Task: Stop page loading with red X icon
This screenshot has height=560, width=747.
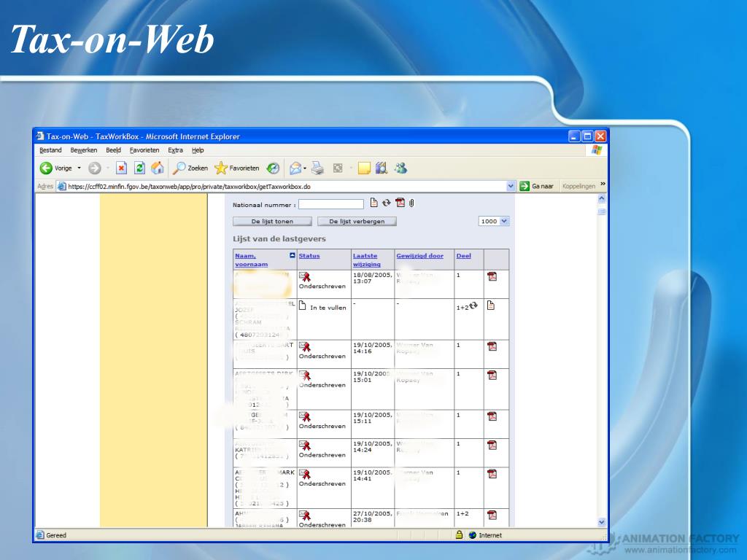Action: click(x=122, y=168)
